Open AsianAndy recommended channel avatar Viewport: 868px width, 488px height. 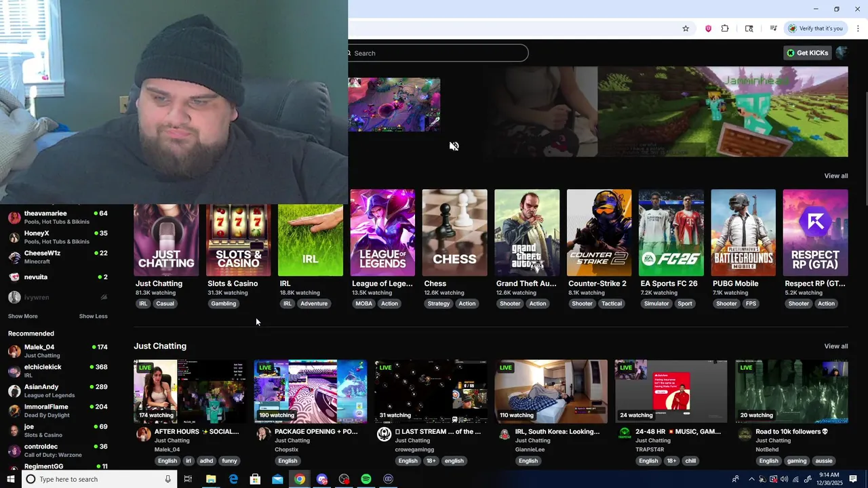(14, 391)
